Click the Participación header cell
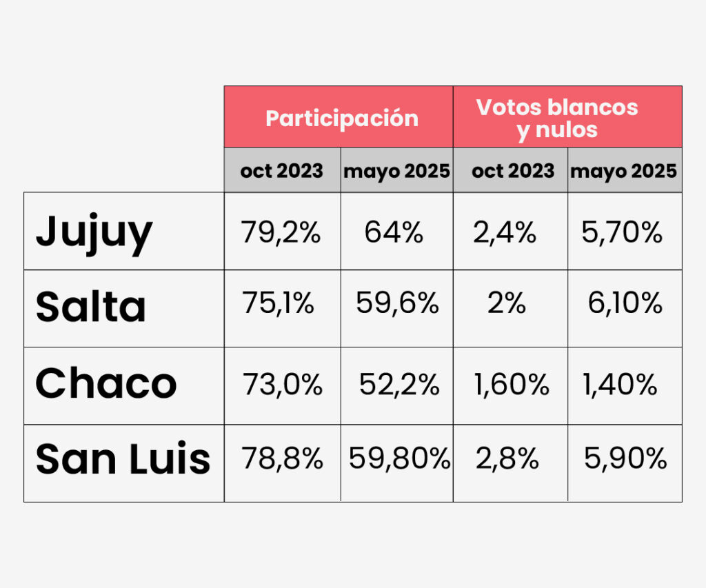Screen dimensions: 706x588 (x=341, y=118)
